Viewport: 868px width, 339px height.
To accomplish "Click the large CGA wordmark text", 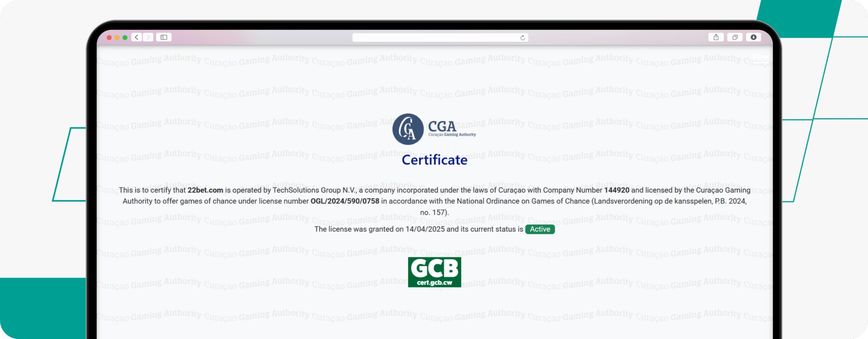I will (442, 126).
